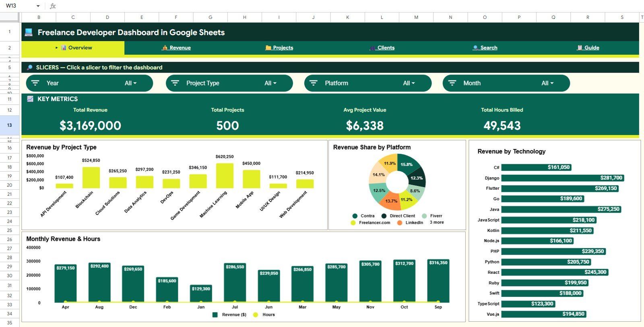Open the Search tab link
This screenshot has width=644, height=327.
point(489,48)
